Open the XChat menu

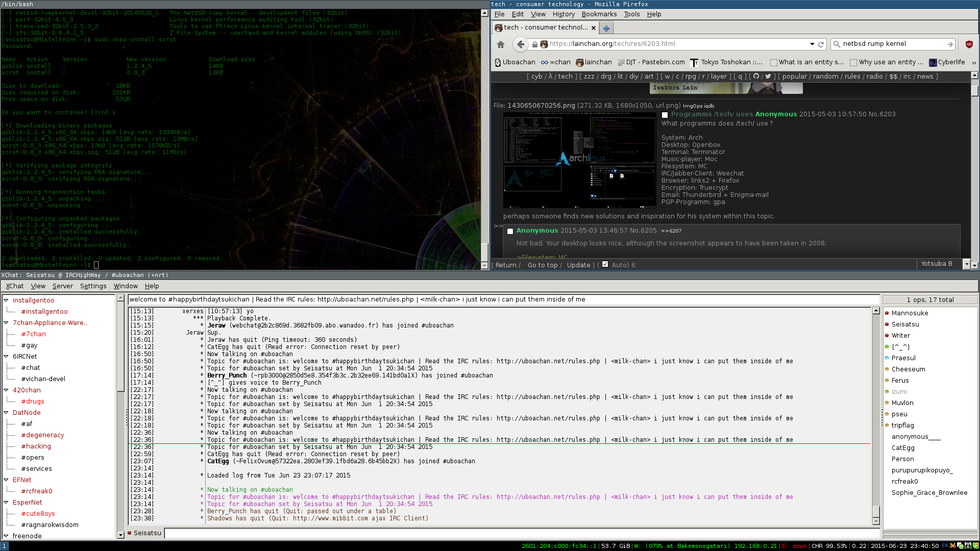click(x=15, y=286)
